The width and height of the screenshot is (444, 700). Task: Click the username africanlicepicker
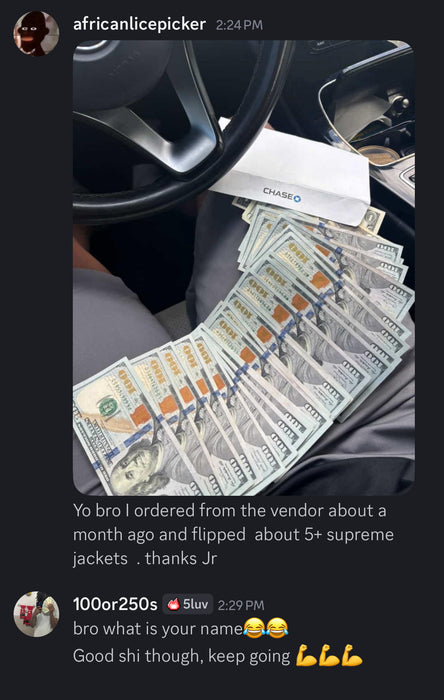coord(139,24)
